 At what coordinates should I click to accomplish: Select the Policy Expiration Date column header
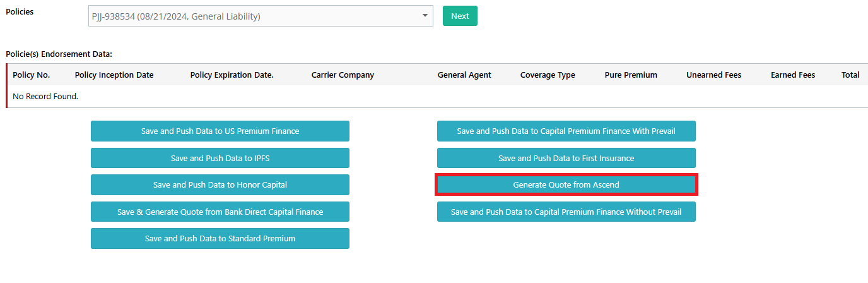tap(232, 75)
